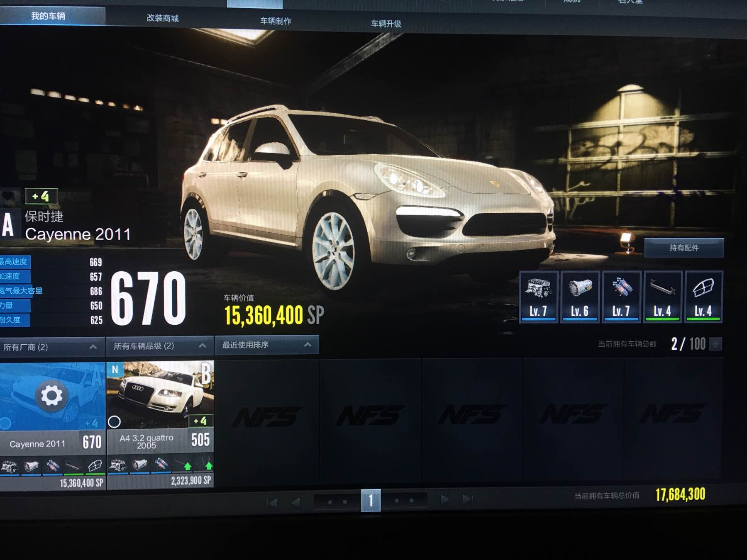
Task: Click the plus icon to expand garage slots
Action: (x=715, y=344)
